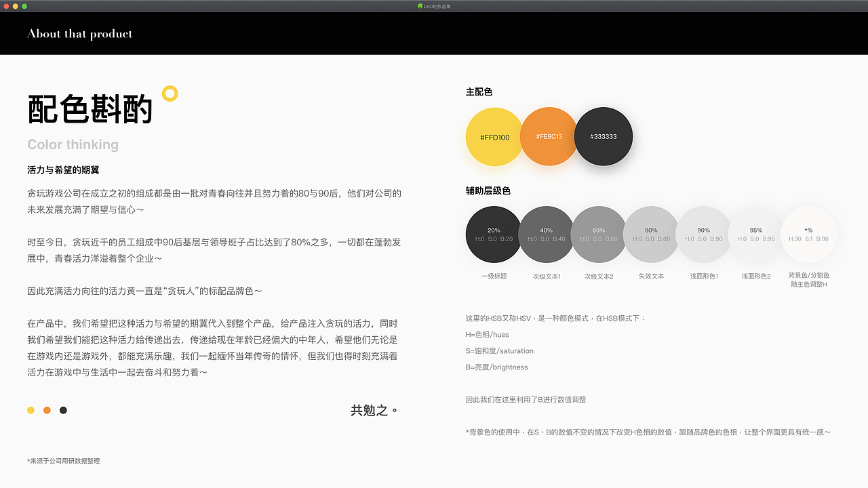
Task: Click the yellow ring icon beside 配色斟酌
Action: tap(170, 94)
